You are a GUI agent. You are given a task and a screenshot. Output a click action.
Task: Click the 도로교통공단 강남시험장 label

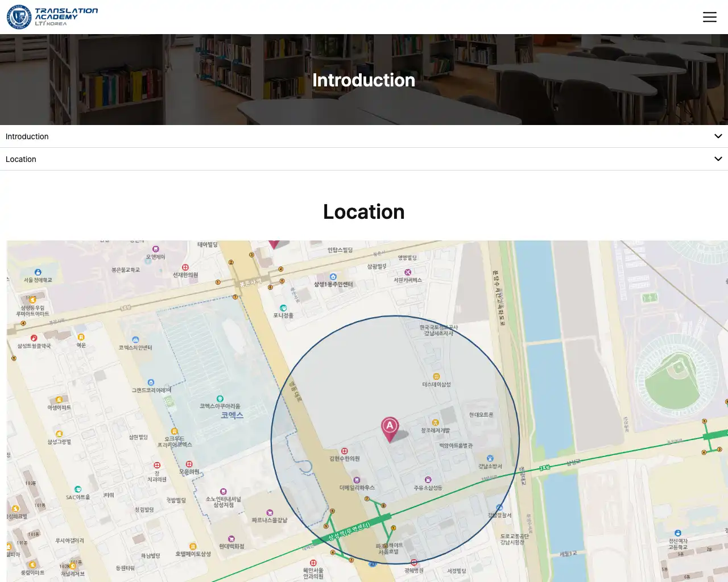pos(514,539)
